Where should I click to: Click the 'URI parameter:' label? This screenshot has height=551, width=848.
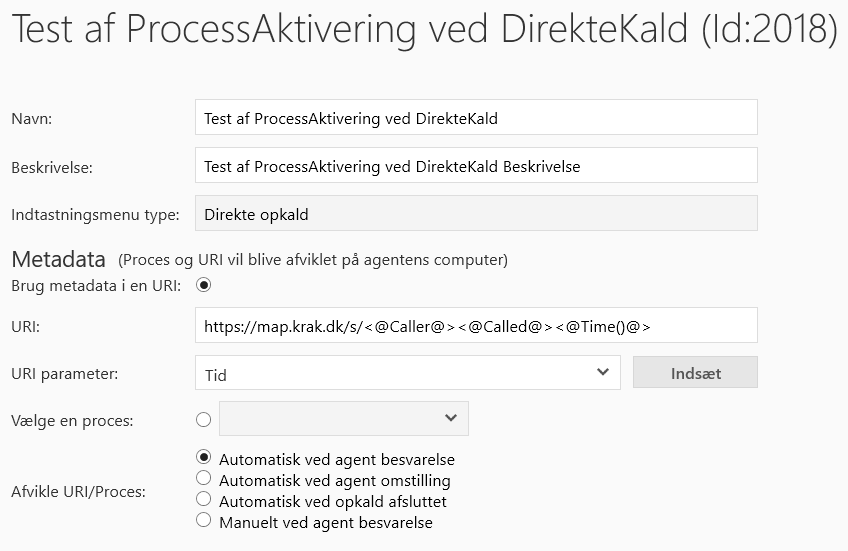(x=64, y=374)
